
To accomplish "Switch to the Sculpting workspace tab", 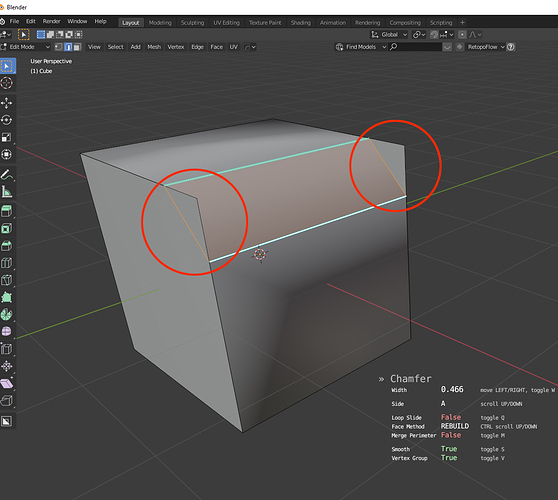I will [x=192, y=22].
